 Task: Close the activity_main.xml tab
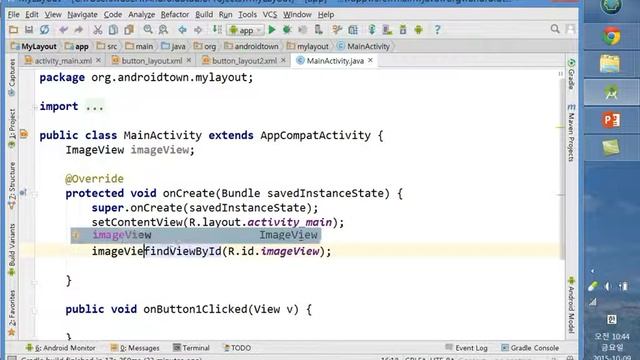coord(98,60)
